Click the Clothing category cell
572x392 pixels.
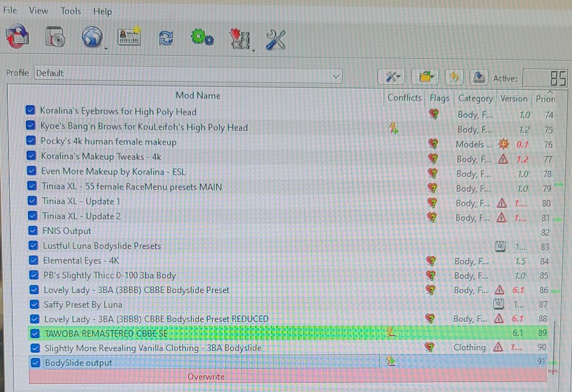[469, 347]
